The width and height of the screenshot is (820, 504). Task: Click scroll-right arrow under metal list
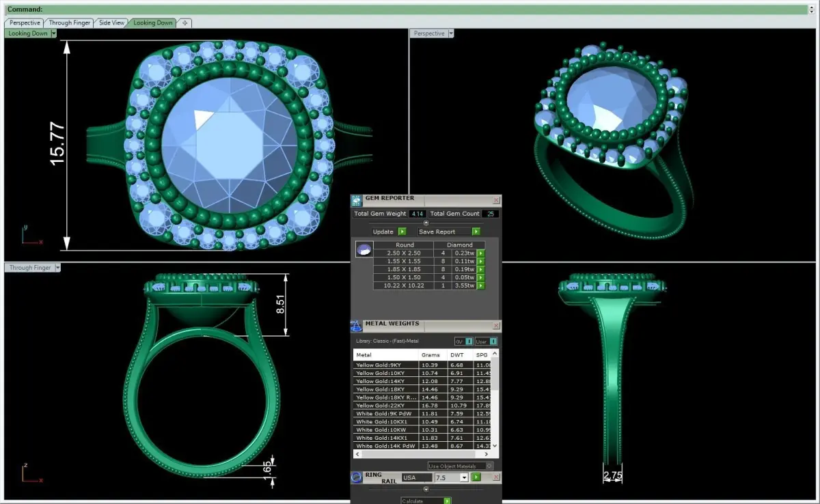point(487,454)
